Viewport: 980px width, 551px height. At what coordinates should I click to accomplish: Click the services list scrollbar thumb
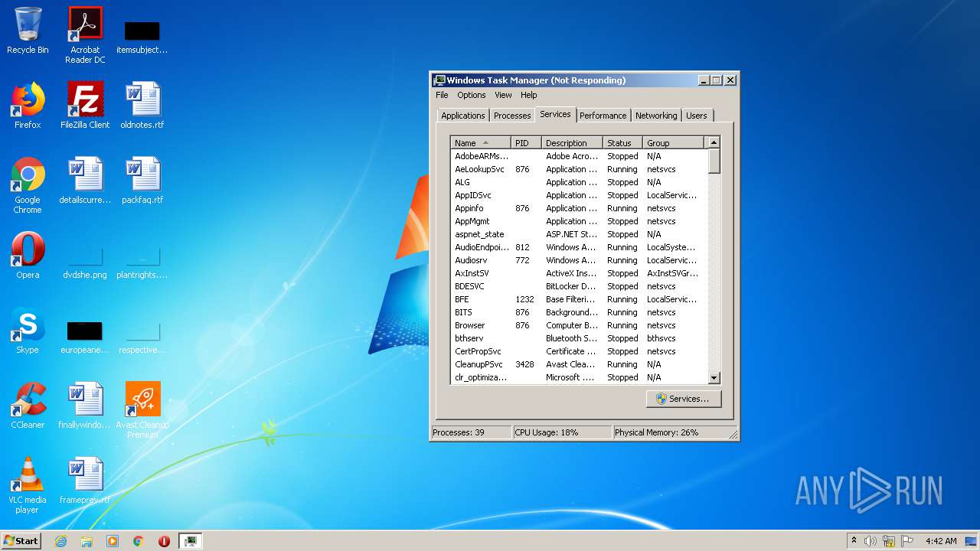pyautogui.click(x=714, y=161)
